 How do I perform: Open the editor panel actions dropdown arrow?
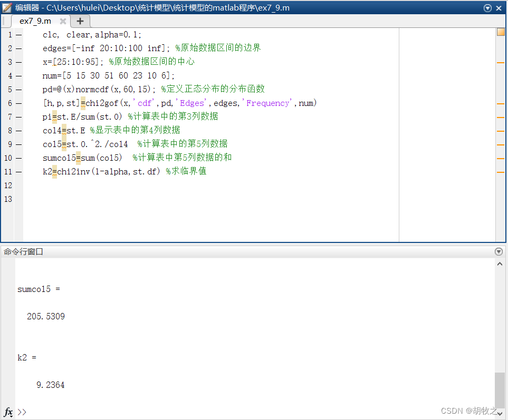point(487,8)
